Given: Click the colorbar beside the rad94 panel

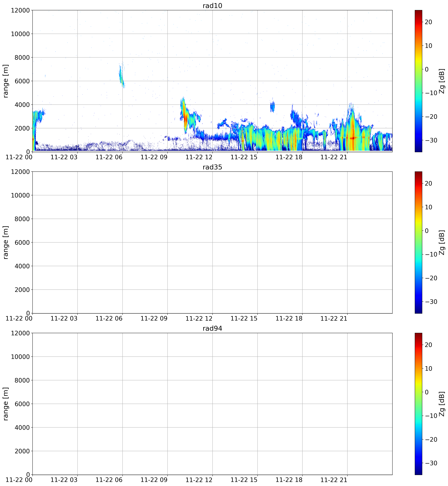Looking at the screenshot, I should coord(418,404).
